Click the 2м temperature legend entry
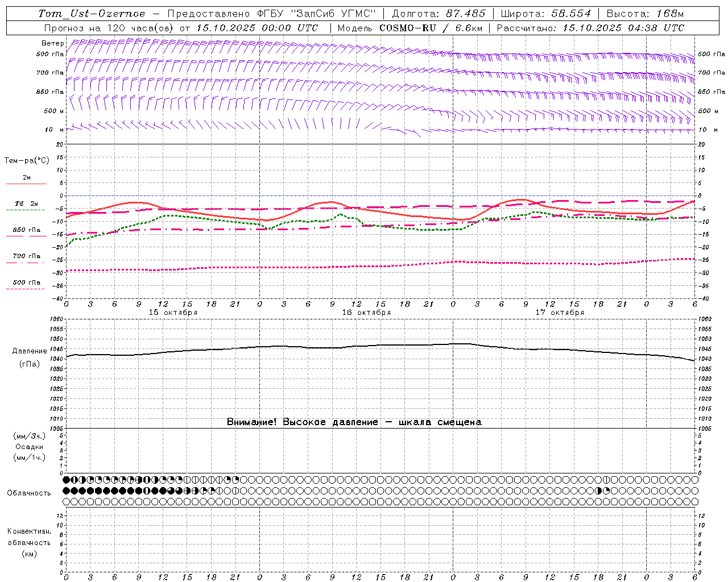 (27, 178)
